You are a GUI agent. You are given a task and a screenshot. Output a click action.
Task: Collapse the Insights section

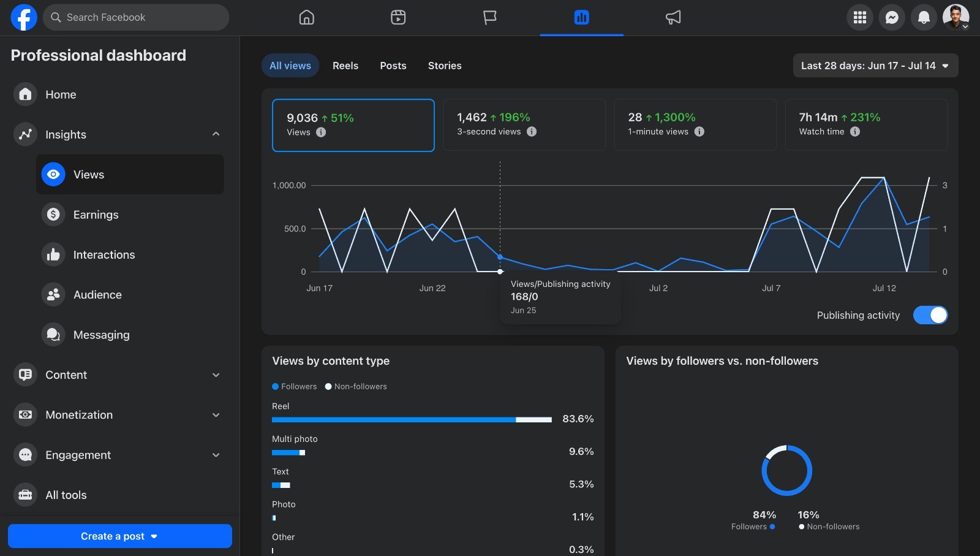(x=216, y=134)
